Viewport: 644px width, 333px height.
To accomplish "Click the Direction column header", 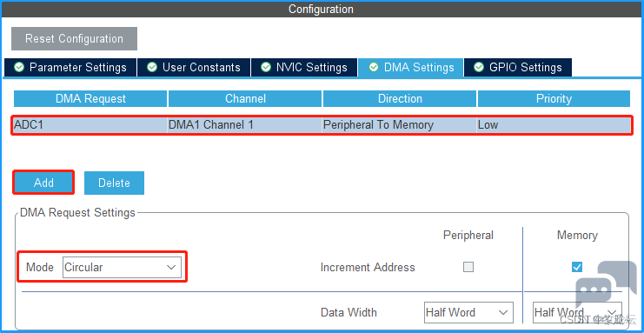I will pos(400,98).
